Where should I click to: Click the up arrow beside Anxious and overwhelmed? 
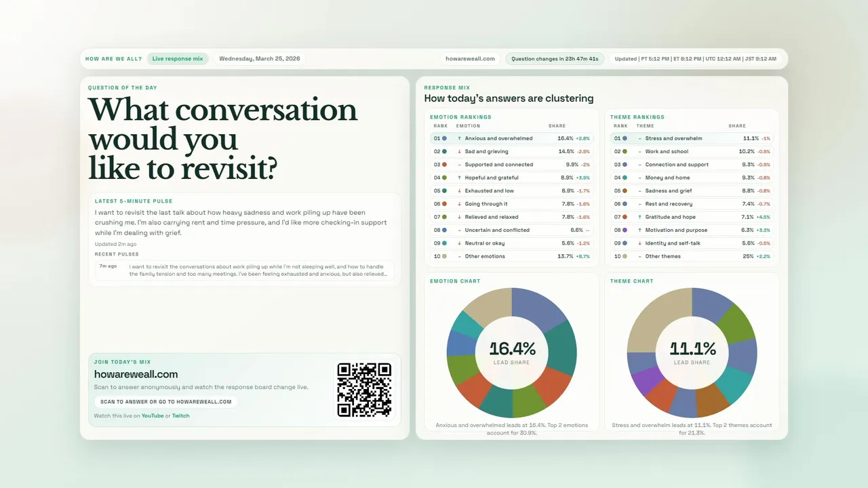[x=460, y=138]
